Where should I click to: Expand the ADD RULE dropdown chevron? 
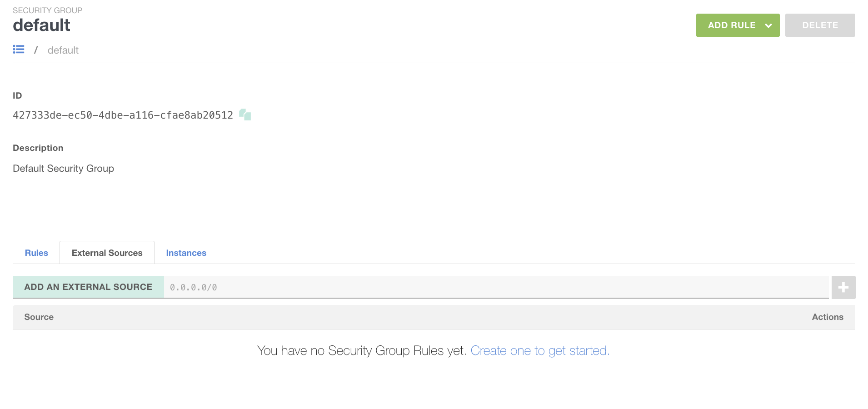(x=768, y=25)
